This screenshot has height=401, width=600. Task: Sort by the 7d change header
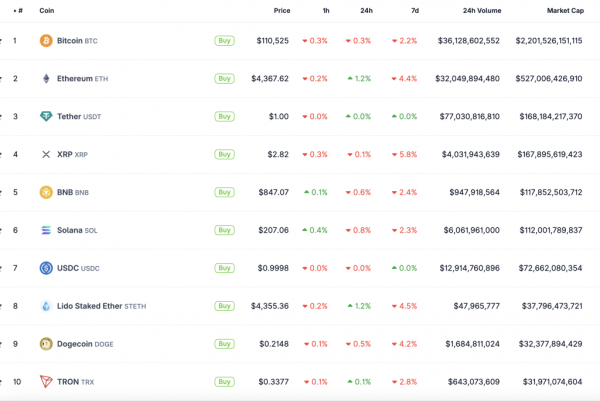(415, 11)
